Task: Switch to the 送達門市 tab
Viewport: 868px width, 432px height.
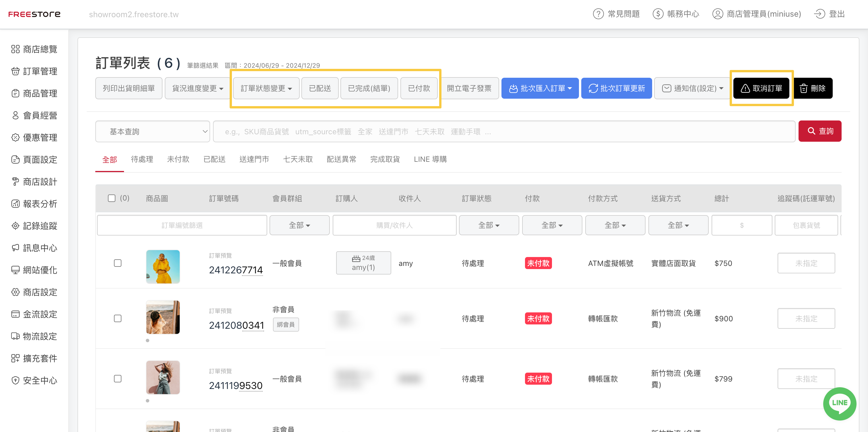Action: coord(254,159)
